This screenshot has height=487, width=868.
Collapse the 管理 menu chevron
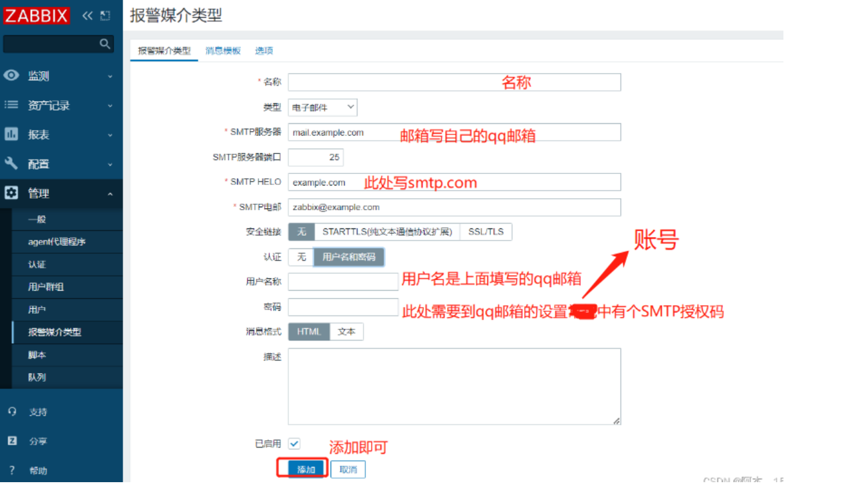click(x=110, y=193)
